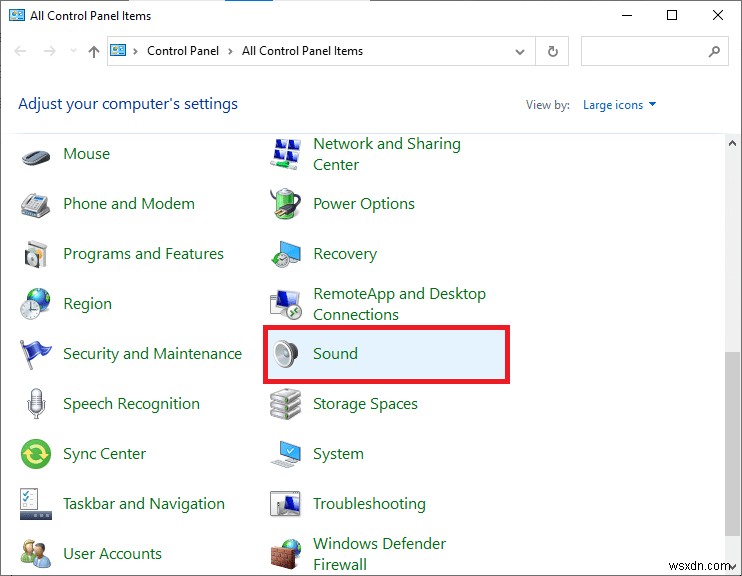Open the Sound link
This screenshot has width=742, height=576.
tap(336, 354)
